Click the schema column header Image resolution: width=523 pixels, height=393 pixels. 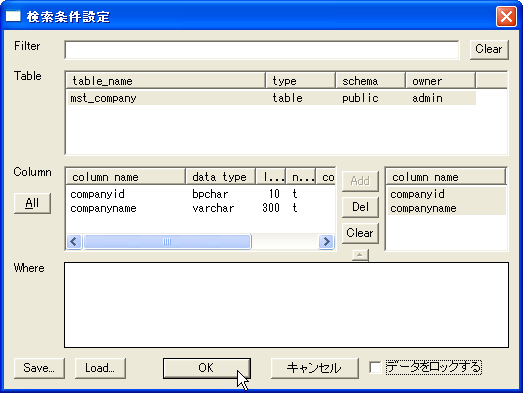coord(370,81)
